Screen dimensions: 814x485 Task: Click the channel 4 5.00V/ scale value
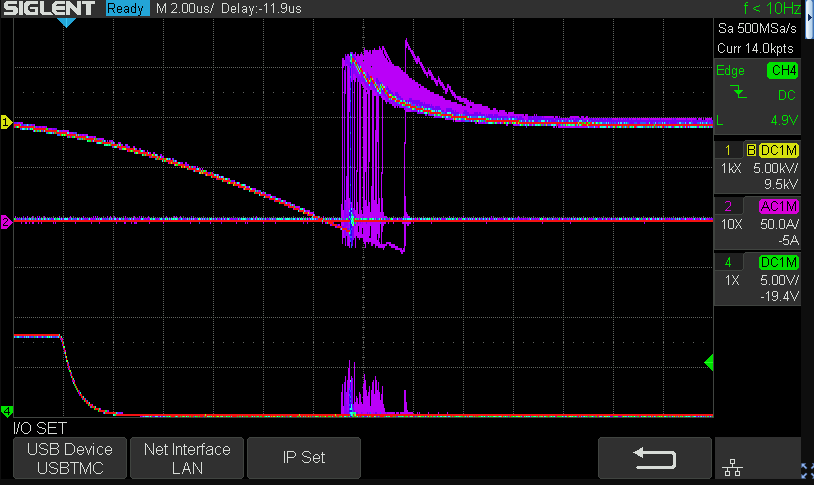[x=779, y=280]
